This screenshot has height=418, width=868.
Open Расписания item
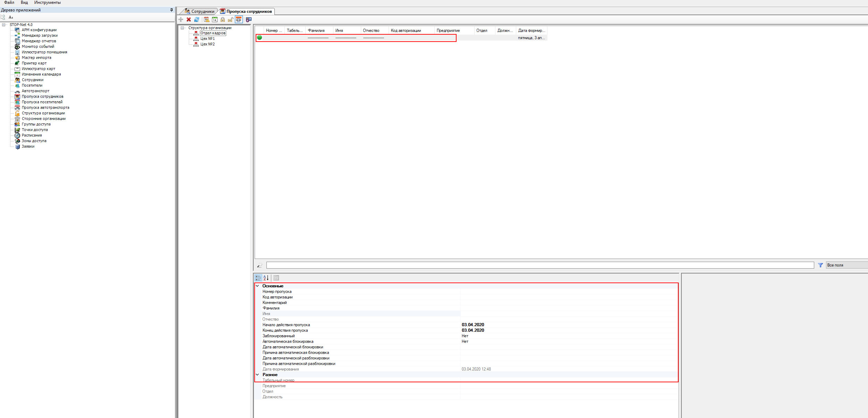coord(32,135)
